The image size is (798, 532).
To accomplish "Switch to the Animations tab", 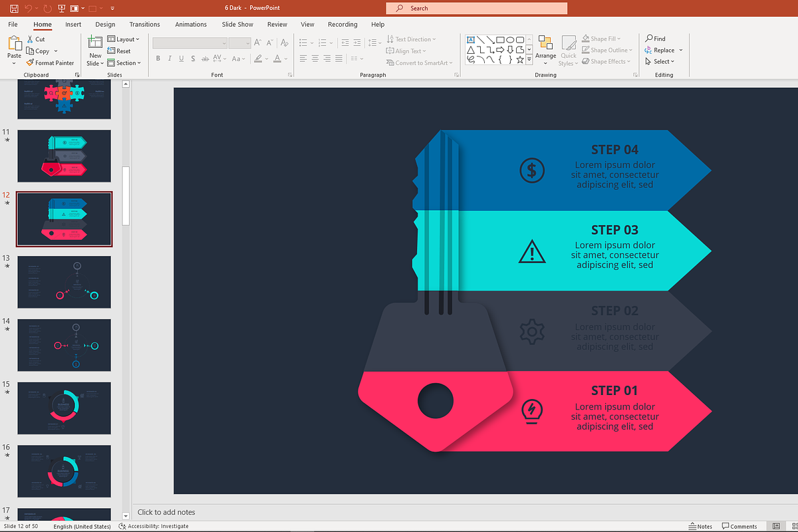I will point(191,24).
